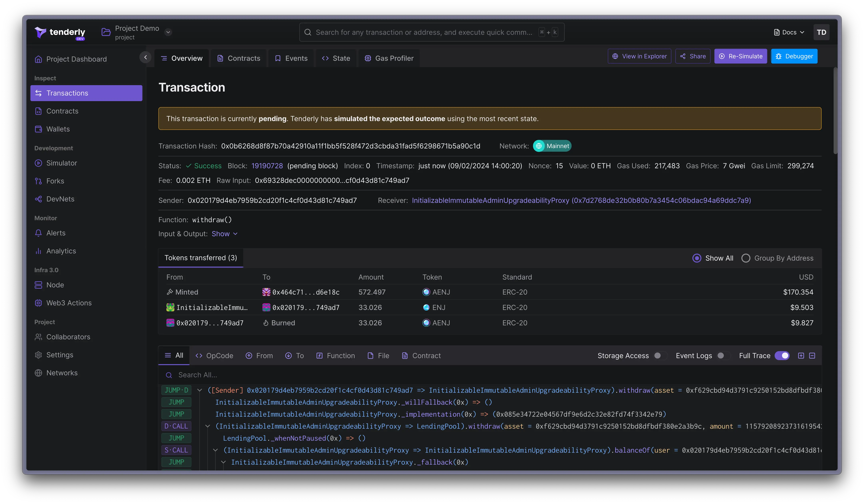Collapse the Sender withdraw trace row
Screen dimensions: 864x504
[x=200, y=390]
